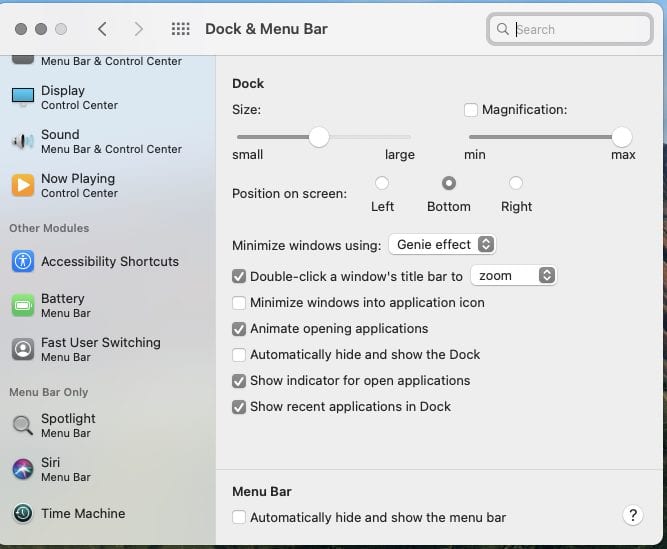Toggle Automatically hide and show the Dock
This screenshot has height=549, width=667.
(239, 355)
